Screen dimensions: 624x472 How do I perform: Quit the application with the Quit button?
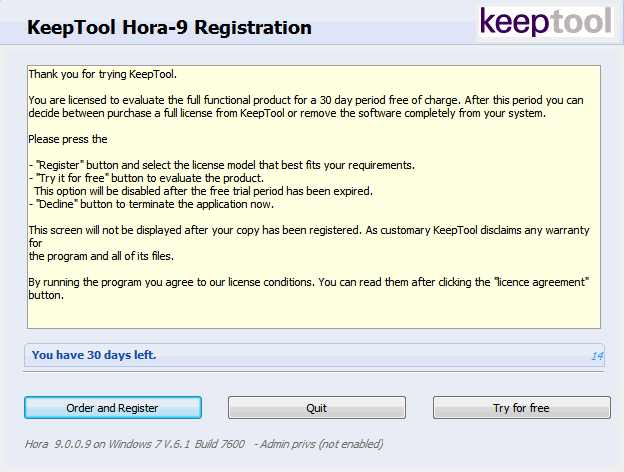[317, 408]
